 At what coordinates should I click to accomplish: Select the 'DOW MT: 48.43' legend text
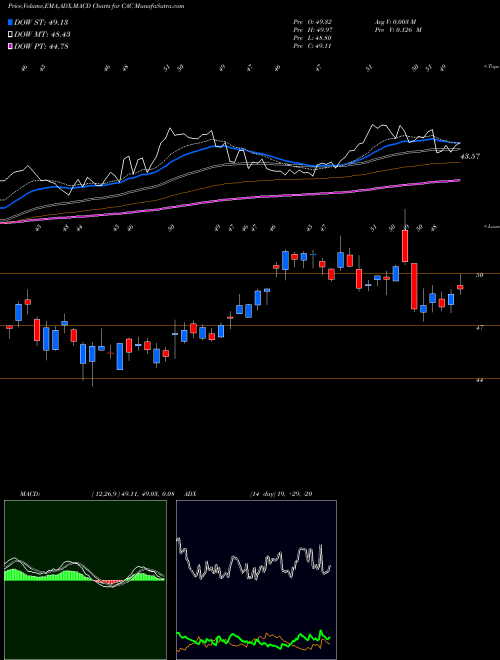42,35
